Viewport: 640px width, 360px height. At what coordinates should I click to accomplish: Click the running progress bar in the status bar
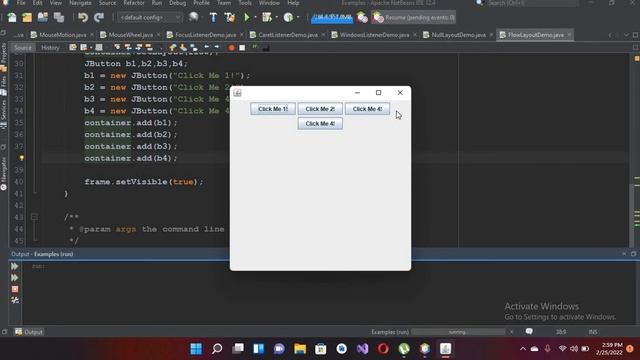[458, 332]
